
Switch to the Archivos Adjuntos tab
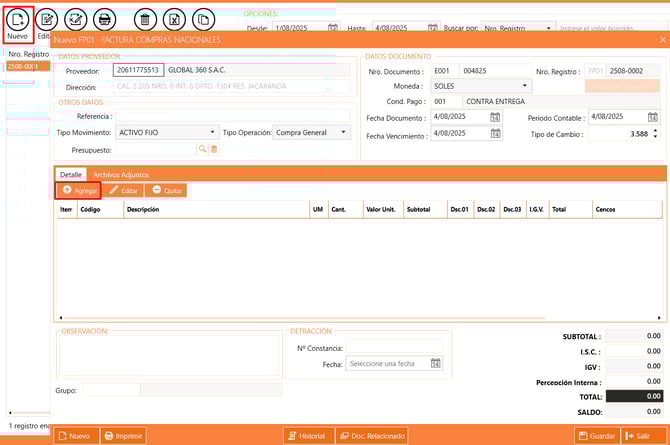click(121, 174)
